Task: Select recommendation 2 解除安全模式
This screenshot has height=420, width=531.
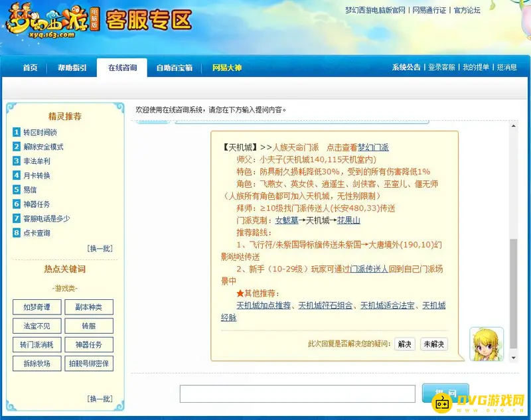Action: (x=43, y=147)
